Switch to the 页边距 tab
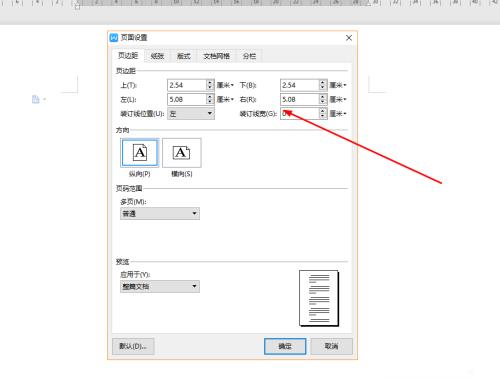Screen dimensions: 500x378 coord(128,56)
